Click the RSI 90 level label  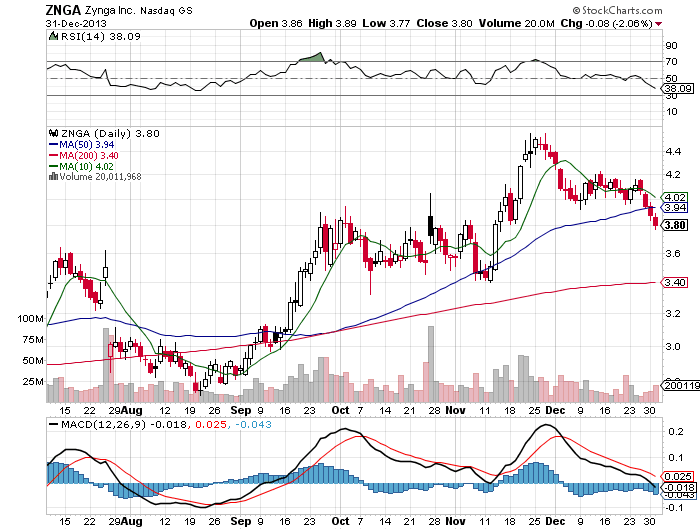click(x=671, y=46)
